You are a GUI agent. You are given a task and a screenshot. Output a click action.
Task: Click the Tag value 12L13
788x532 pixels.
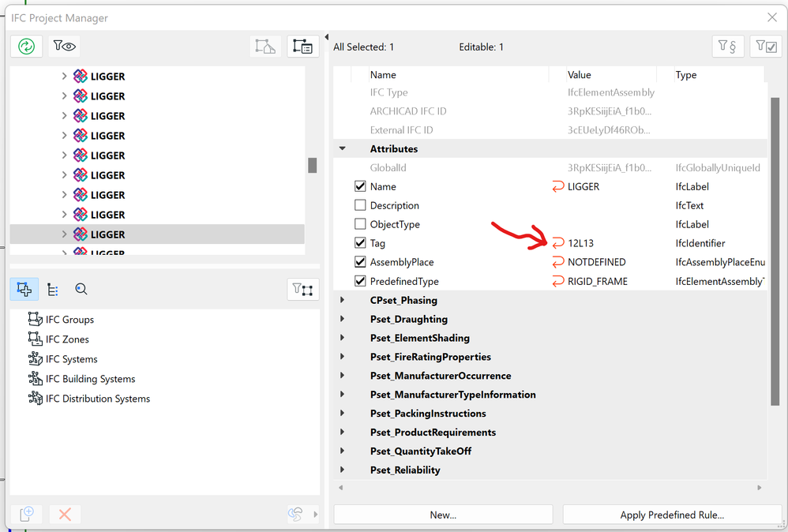pyautogui.click(x=580, y=243)
